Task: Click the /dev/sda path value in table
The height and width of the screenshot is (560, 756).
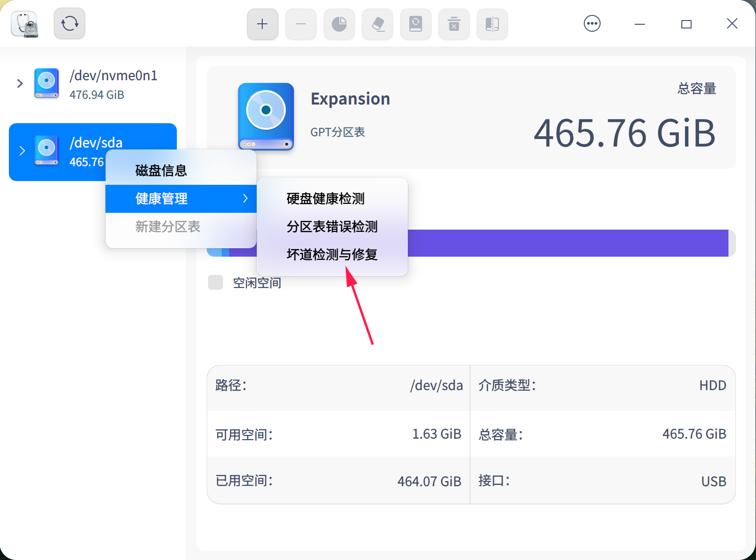Action: [x=436, y=385]
